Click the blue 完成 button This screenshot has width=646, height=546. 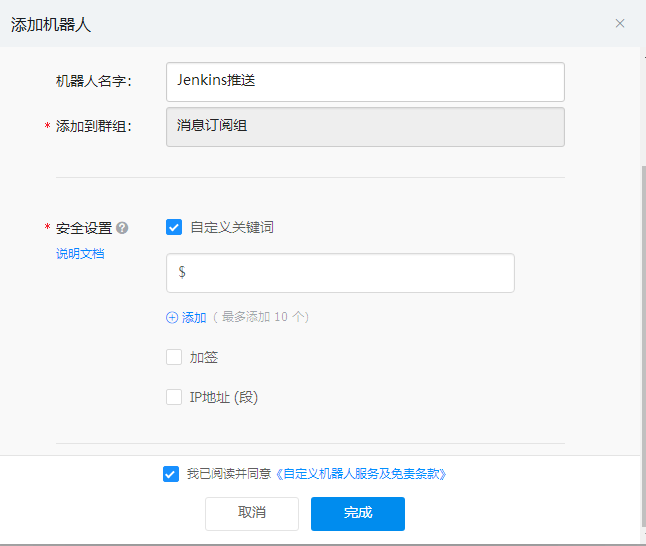[358, 513]
